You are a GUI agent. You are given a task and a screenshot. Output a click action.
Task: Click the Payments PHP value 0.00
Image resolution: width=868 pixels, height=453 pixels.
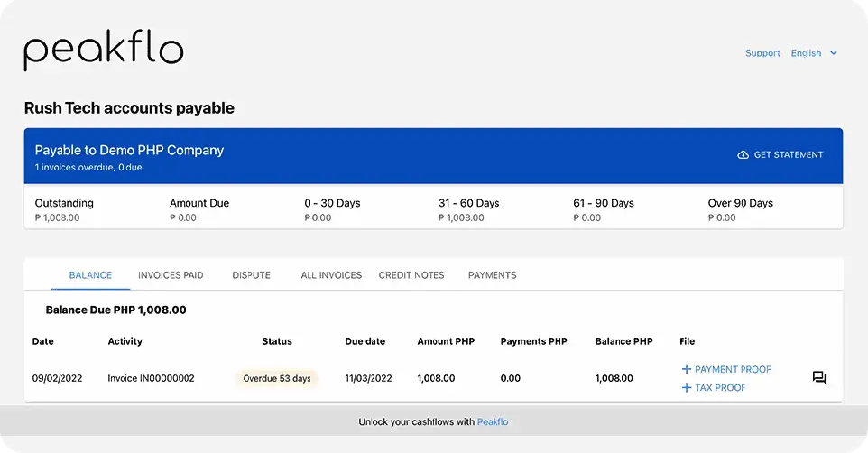pyautogui.click(x=511, y=378)
